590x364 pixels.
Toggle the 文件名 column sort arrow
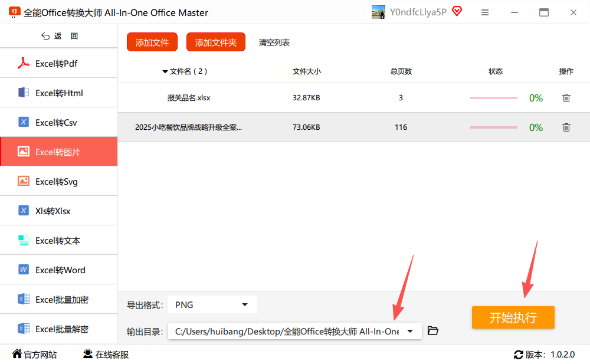(x=165, y=71)
